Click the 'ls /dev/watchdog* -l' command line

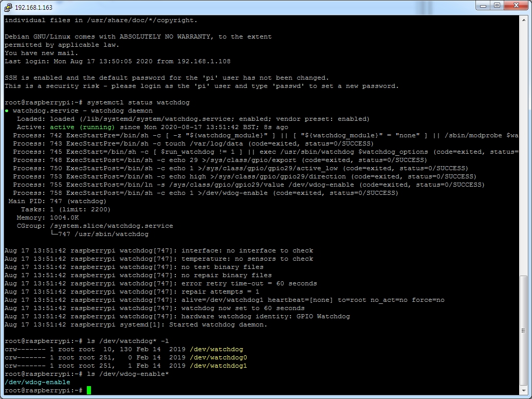point(127,341)
